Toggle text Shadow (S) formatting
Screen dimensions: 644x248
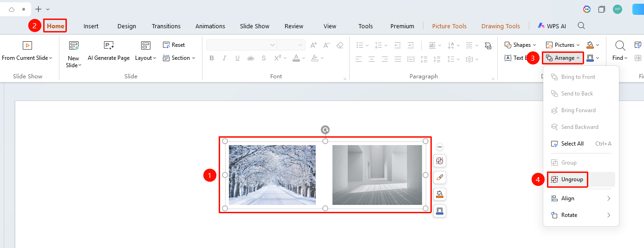pos(264,58)
